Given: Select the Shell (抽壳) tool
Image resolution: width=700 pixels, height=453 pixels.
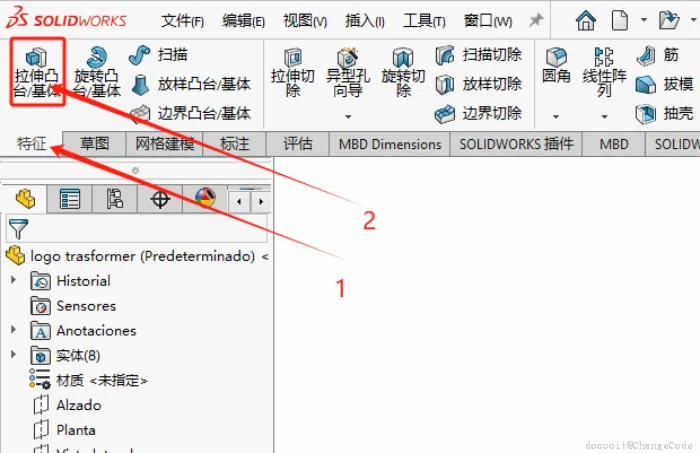Looking at the screenshot, I should click(664, 113).
